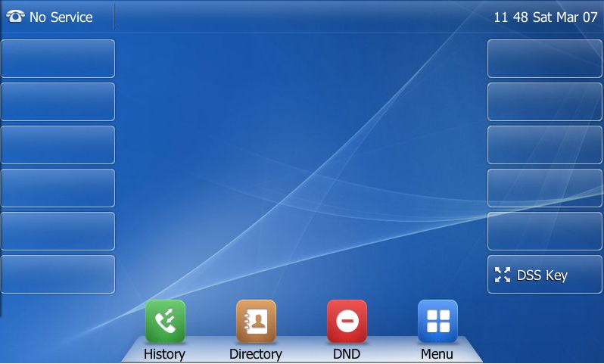Open the Directory contacts icon
The height and width of the screenshot is (364, 604).
pos(256,322)
